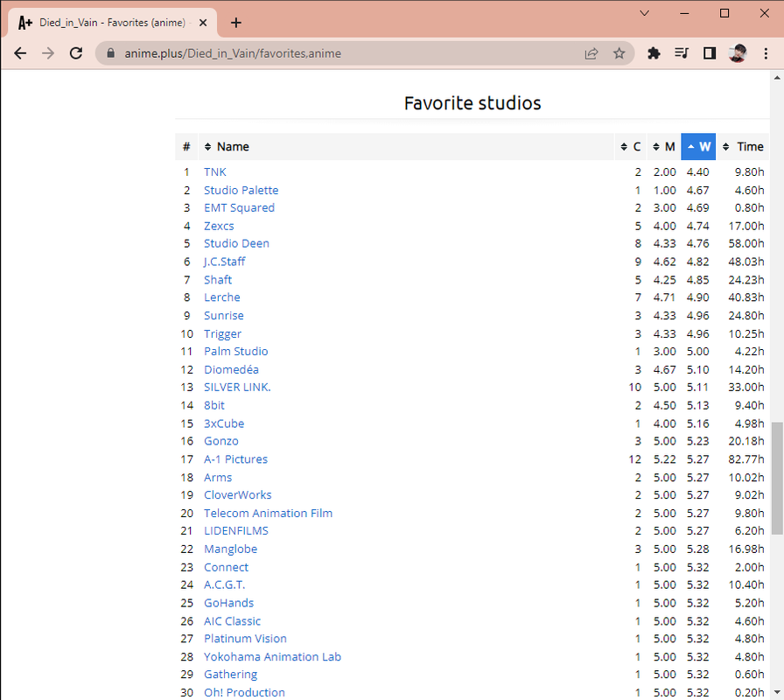Open the Platinum Vision link
This screenshot has height=700, width=784.
coord(245,639)
